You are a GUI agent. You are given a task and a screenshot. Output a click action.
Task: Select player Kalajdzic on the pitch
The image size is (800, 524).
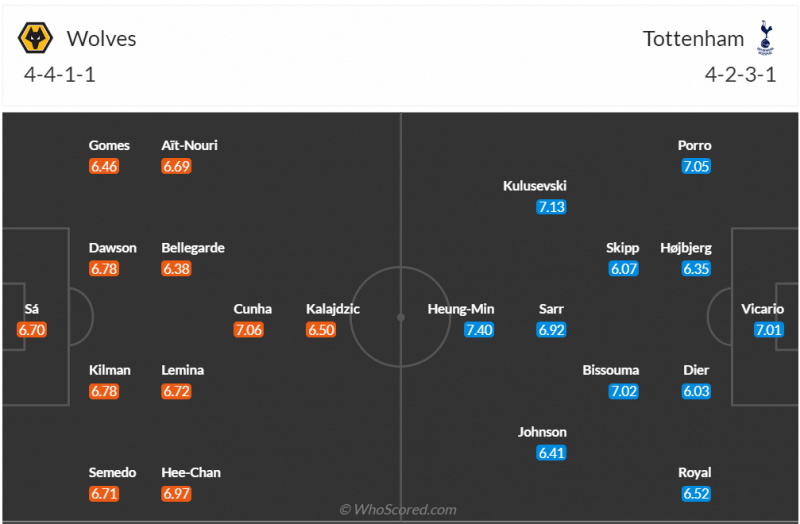(333, 309)
